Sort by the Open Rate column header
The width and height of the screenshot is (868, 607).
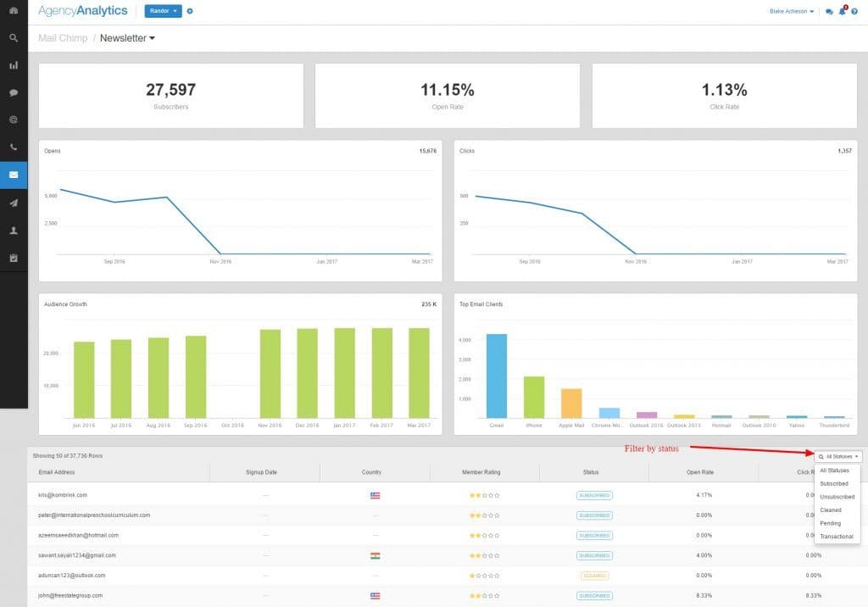tap(700, 472)
